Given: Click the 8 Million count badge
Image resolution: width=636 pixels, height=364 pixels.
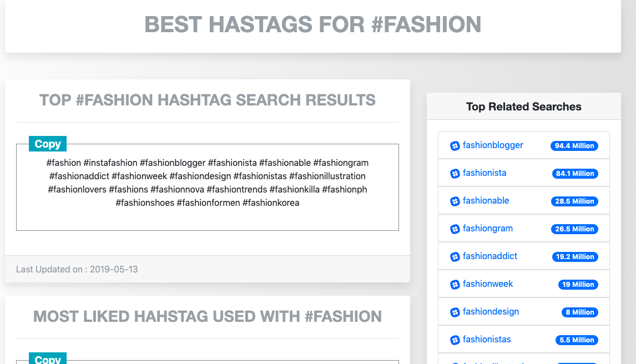Looking at the screenshot, I should tap(580, 312).
